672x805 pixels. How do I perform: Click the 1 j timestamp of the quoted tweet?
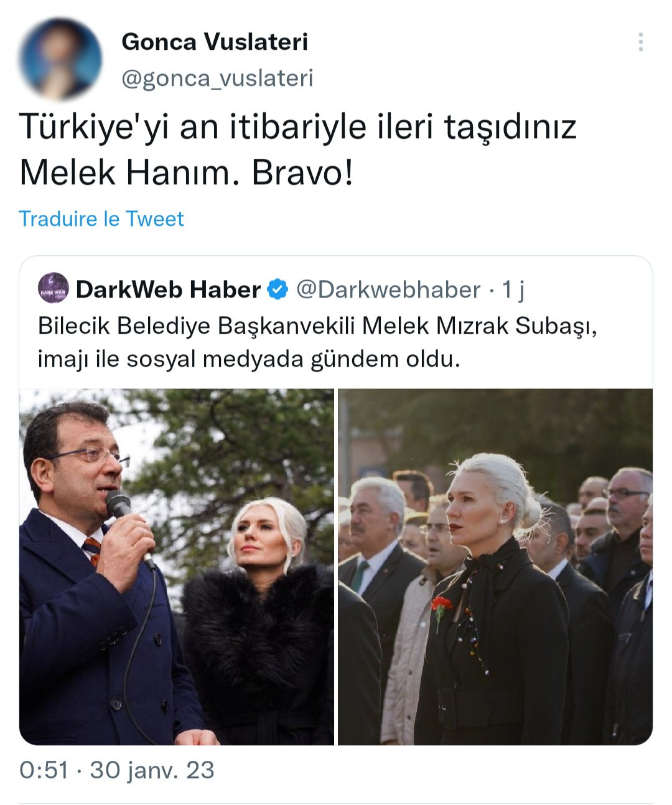(513, 290)
